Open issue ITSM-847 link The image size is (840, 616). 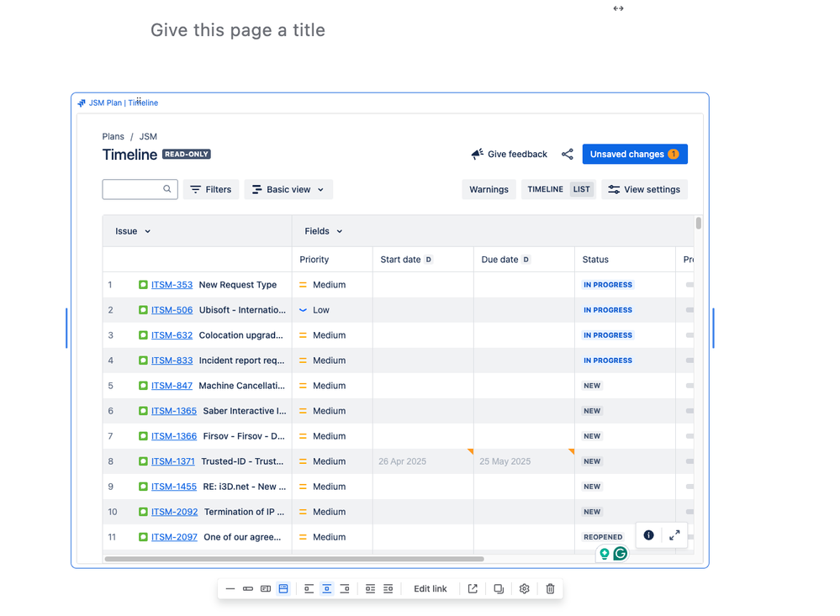coord(172,386)
